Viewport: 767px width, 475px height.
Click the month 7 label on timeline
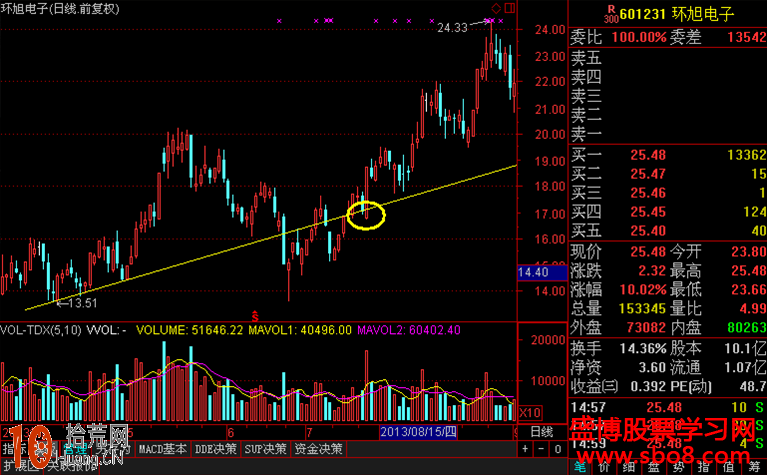pyautogui.click(x=309, y=432)
